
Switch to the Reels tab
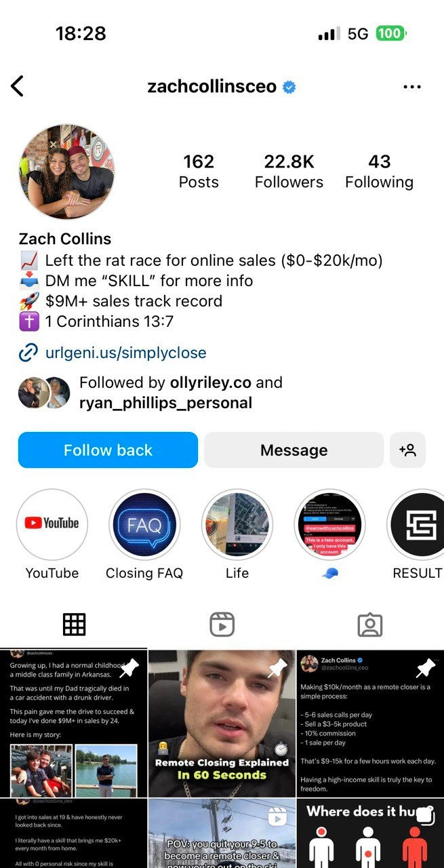coord(222,625)
